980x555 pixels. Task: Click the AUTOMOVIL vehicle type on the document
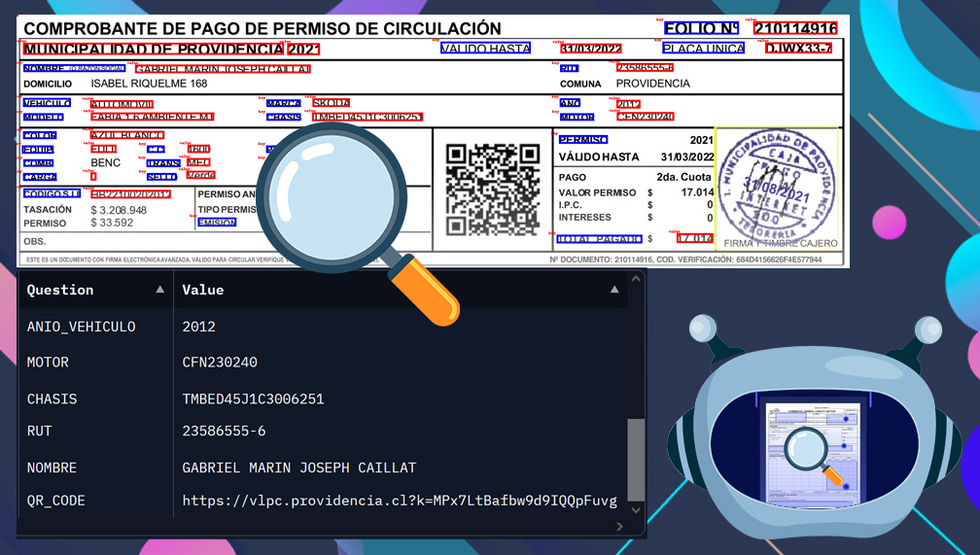click(122, 104)
